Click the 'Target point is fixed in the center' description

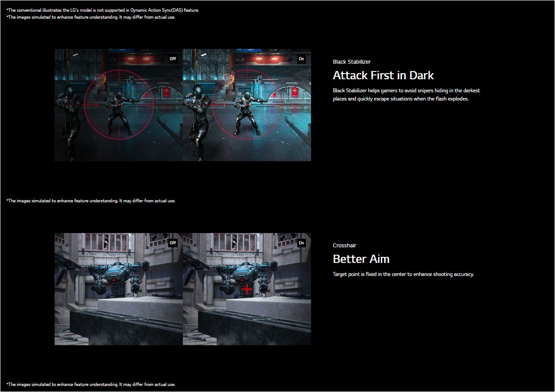[x=403, y=274]
